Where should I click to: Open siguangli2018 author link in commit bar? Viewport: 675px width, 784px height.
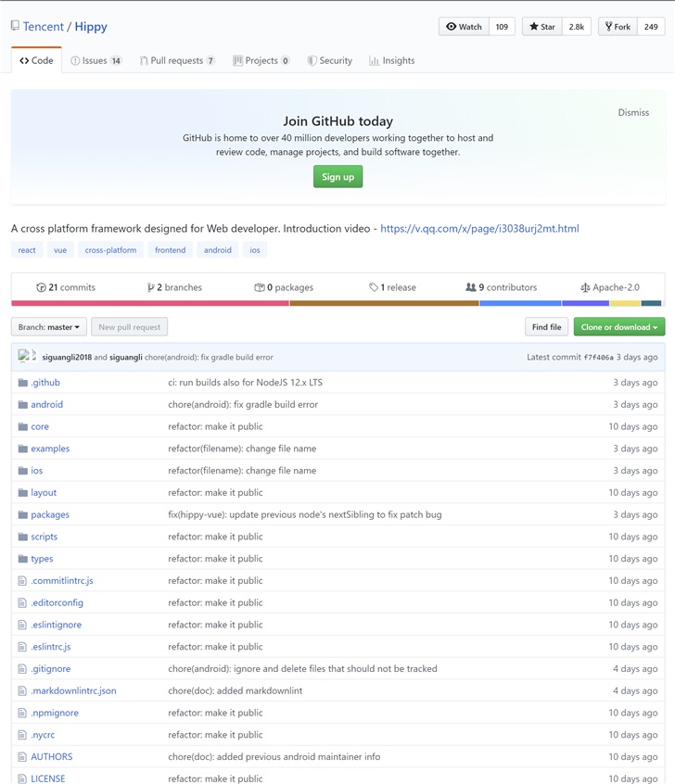(x=67, y=357)
